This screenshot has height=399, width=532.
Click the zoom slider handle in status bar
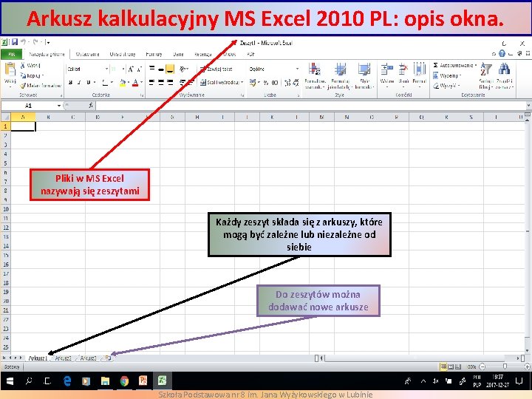(x=505, y=366)
